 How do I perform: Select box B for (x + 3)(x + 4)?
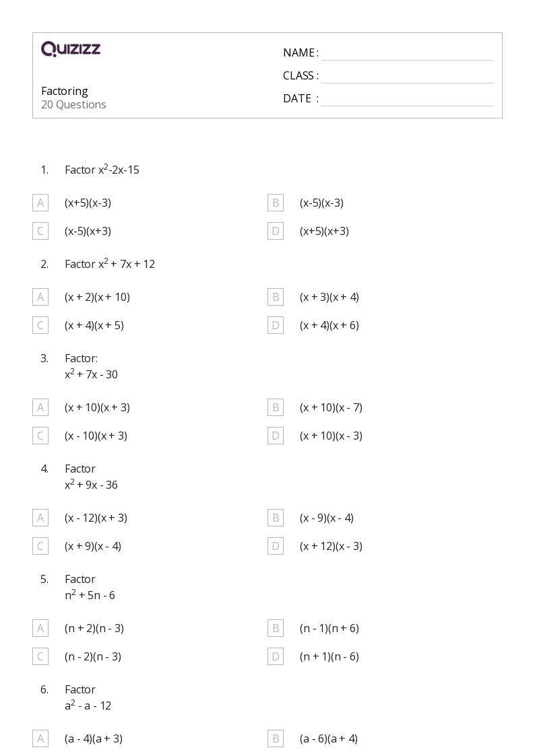tap(276, 297)
